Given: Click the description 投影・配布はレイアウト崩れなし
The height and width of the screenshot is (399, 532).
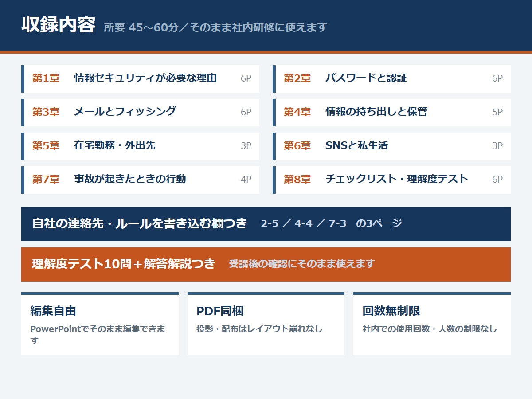Looking at the screenshot, I should (x=259, y=329).
